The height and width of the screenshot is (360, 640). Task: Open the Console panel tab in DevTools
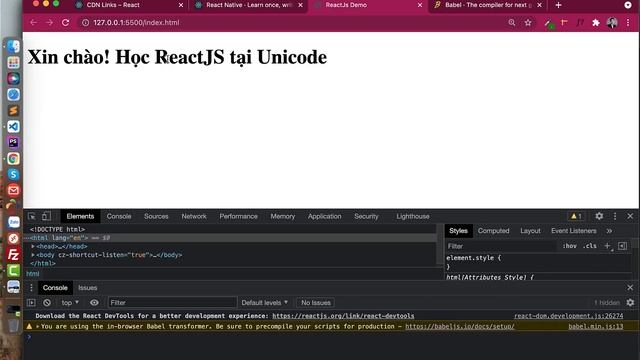[119, 216]
